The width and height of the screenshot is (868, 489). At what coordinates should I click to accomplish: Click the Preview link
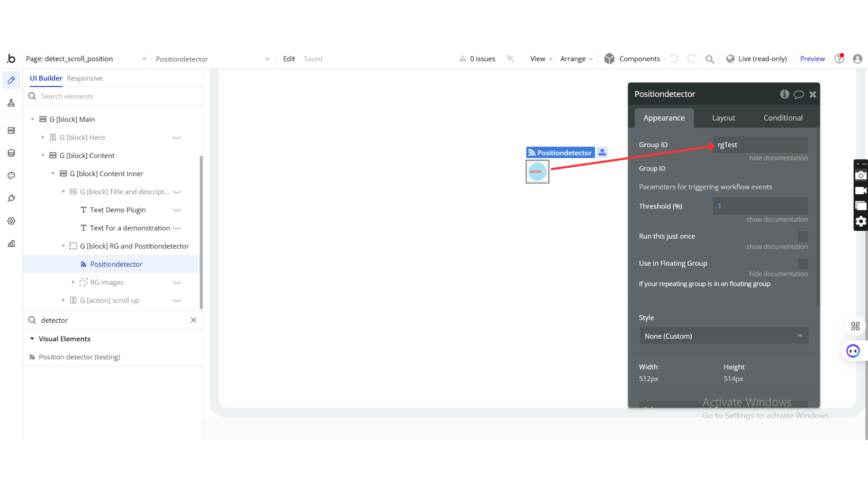tap(812, 59)
